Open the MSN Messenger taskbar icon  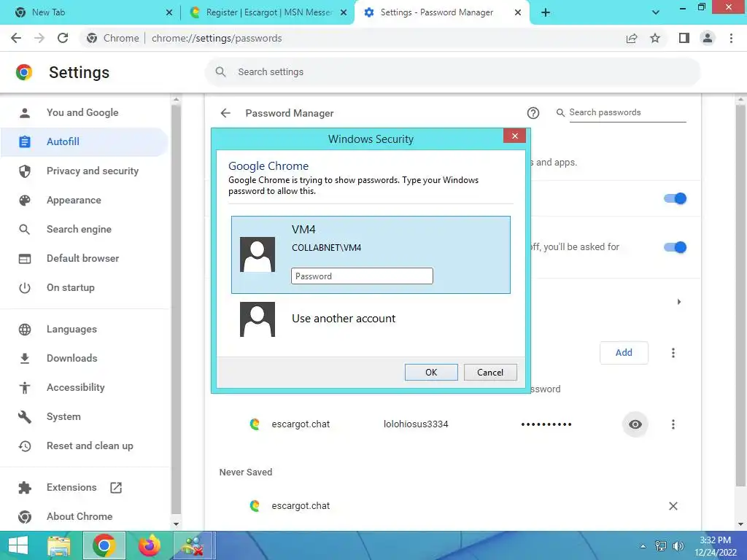[x=193, y=545]
